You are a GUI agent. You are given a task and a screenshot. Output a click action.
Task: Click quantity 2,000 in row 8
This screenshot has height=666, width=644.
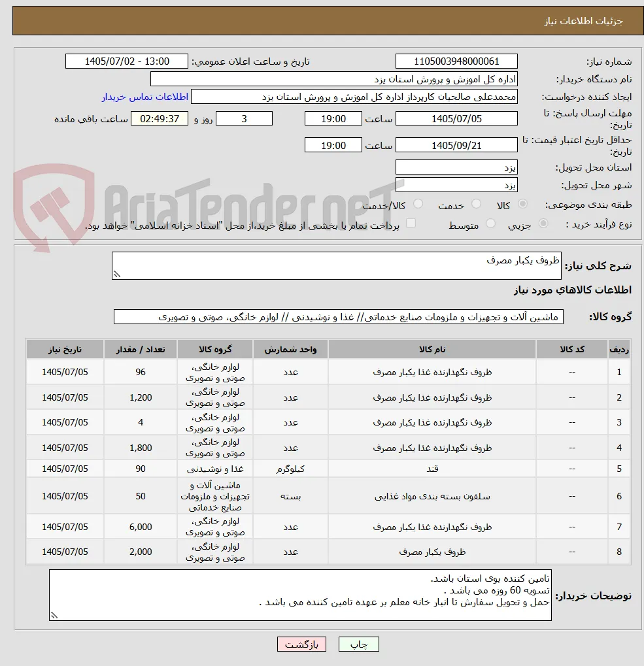140,552
